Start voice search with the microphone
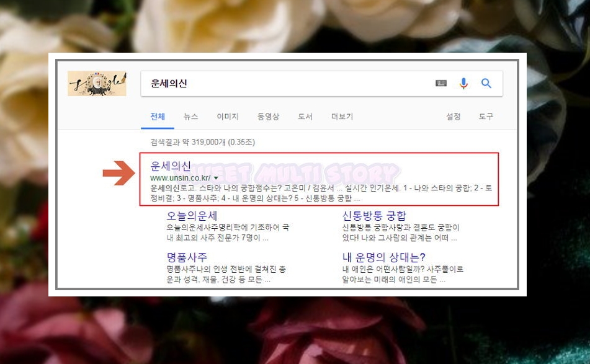 coord(463,83)
